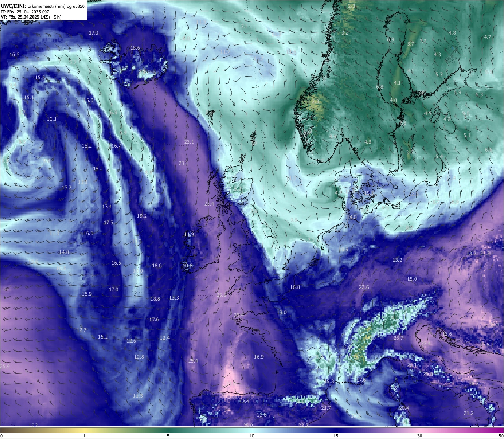Click the map value 25.9
This screenshot has height=439, width=504.
click(5, 367)
